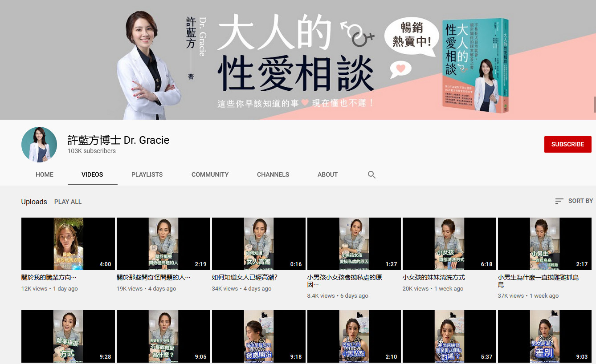Click the thumbnail with 0:16 duration
Viewport: 596px width, 364px height.
point(258,244)
